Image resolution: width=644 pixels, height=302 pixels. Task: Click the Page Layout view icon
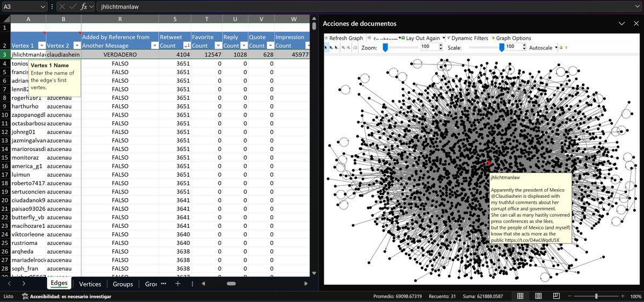tap(539, 296)
